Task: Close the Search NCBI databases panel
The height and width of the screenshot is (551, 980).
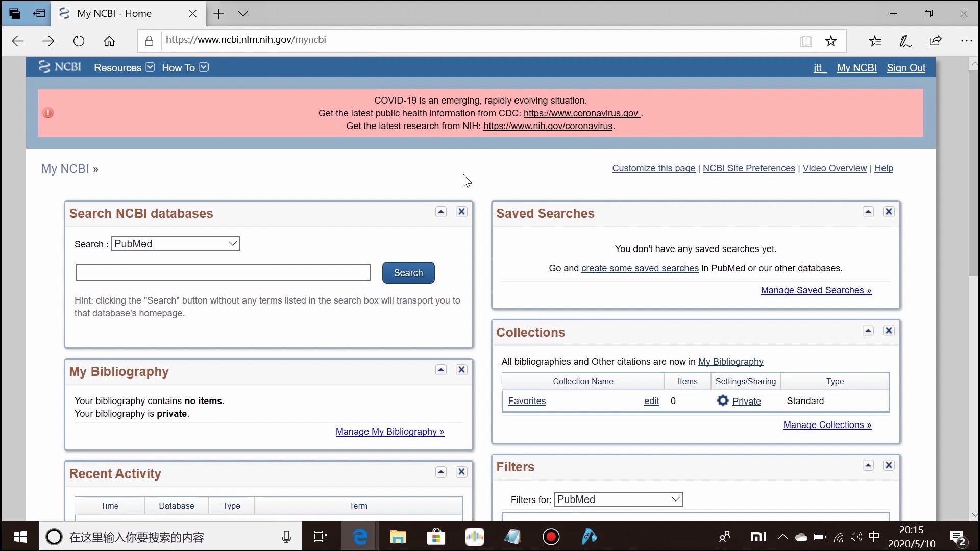Action: coord(461,212)
